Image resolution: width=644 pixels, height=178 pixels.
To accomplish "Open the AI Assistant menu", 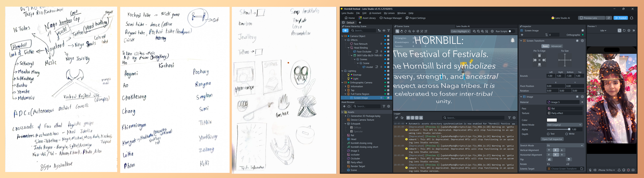I will [x=375, y=13].
